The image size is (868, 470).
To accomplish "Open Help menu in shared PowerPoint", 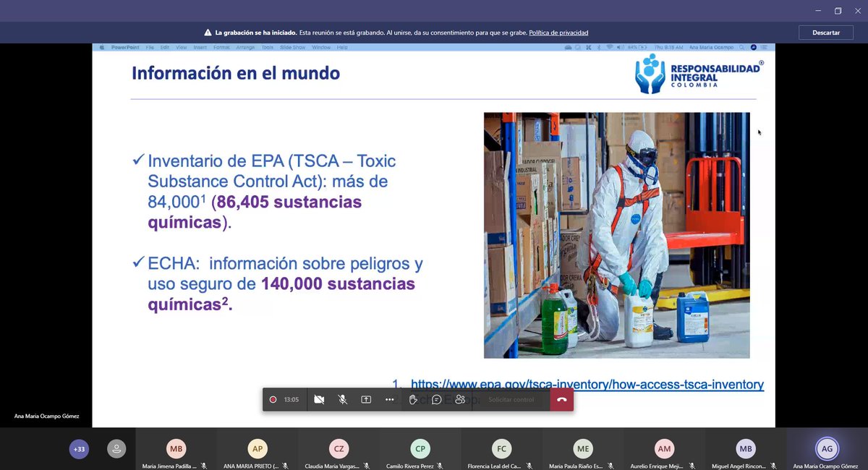I will pyautogui.click(x=342, y=47).
